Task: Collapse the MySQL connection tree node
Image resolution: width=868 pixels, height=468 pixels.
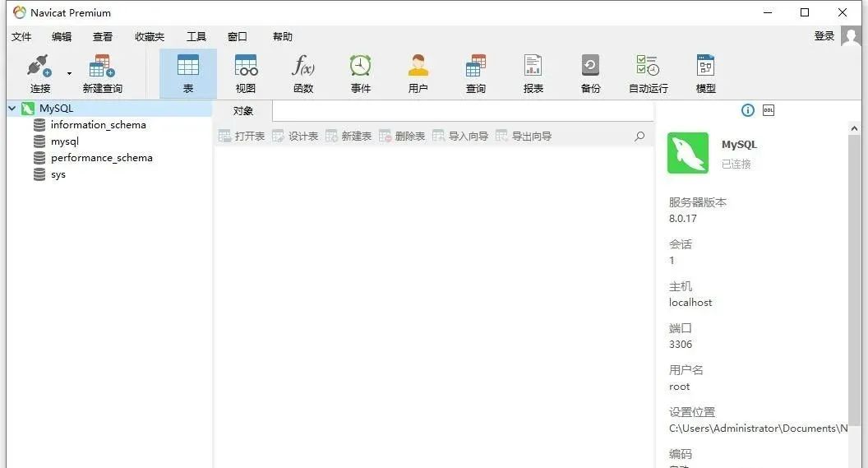Action: point(12,109)
